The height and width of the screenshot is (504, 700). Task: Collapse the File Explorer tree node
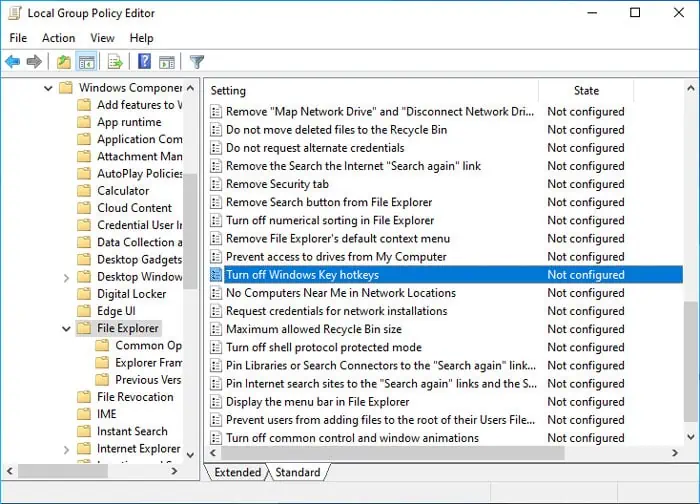point(67,329)
